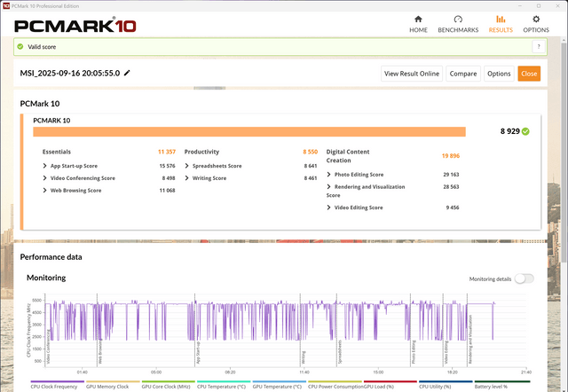Viewport: 568px width, 392px height.
Task: Toggle the Monitoring details switch
Action: (525, 278)
